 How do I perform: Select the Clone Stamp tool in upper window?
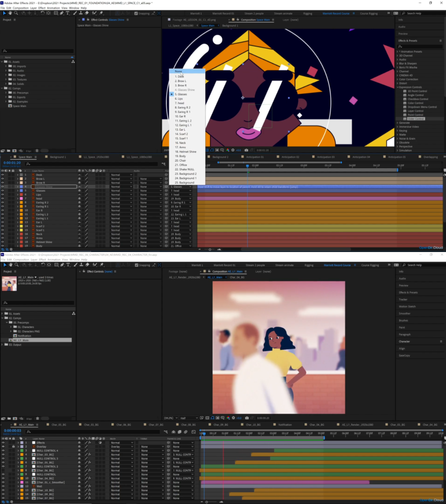pos(81,13)
